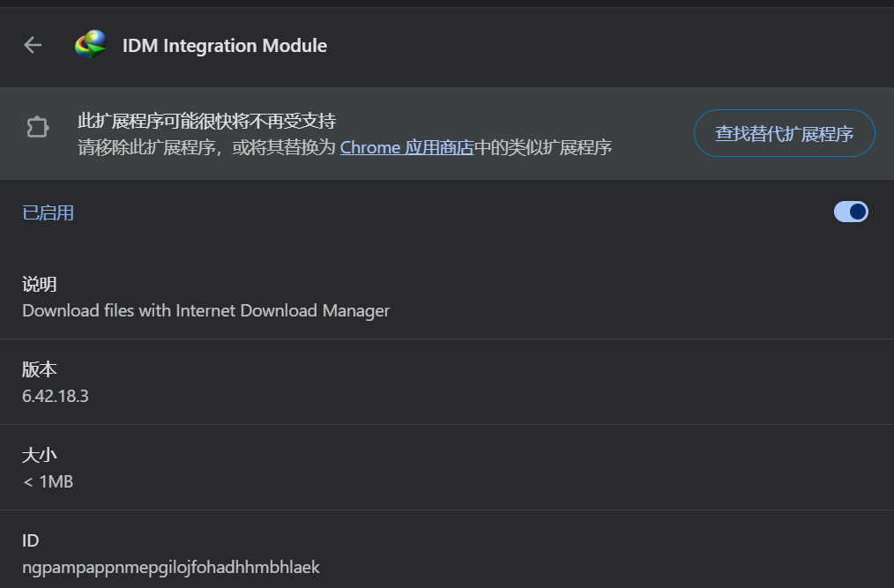The width and height of the screenshot is (894, 588).
Task: Click the back arrow to extensions list
Action: coord(33,45)
